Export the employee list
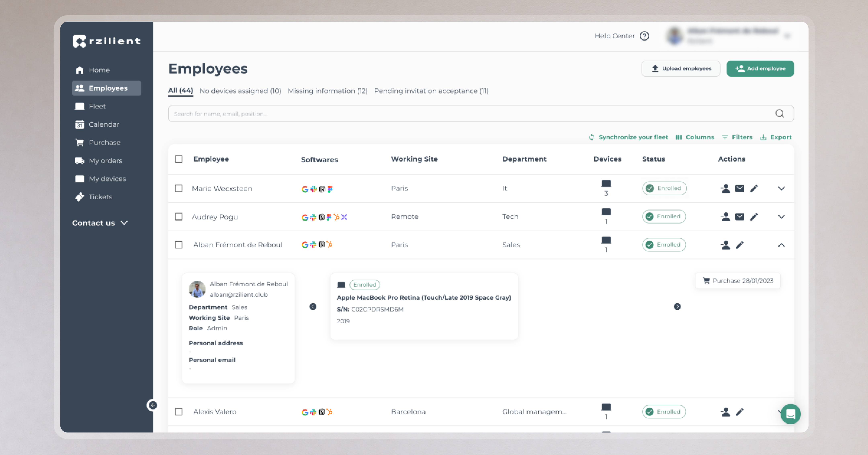The width and height of the screenshot is (868, 455). click(776, 137)
